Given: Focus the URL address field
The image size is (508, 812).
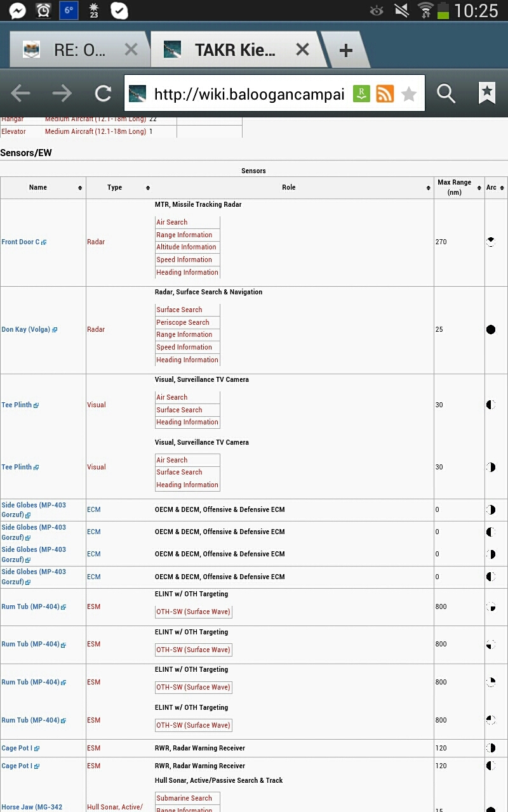Looking at the screenshot, I should [x=249, y=95].
